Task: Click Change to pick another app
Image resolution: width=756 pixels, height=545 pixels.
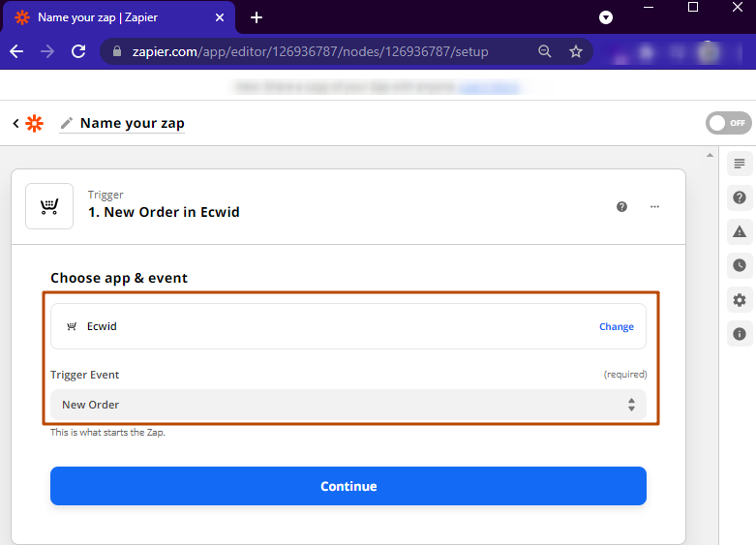Action: click(617, 326)
